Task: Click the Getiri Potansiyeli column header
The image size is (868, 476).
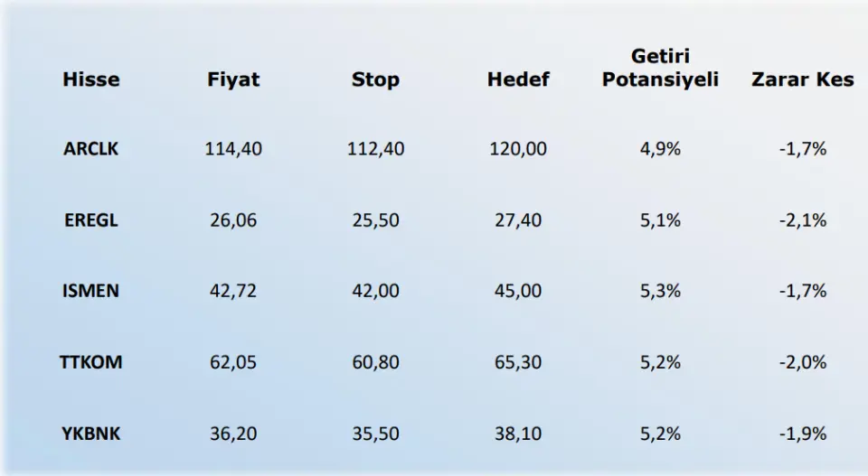Action: coord(660,69)
